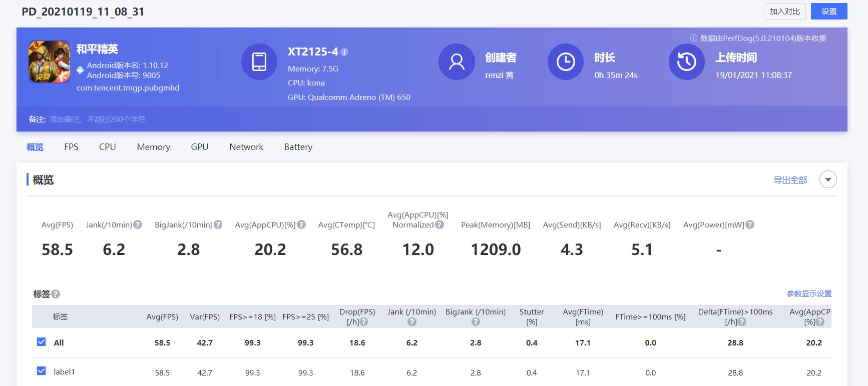Switch to the Memory tab
The width and height of the screenshot is (868, 386).
153,147
